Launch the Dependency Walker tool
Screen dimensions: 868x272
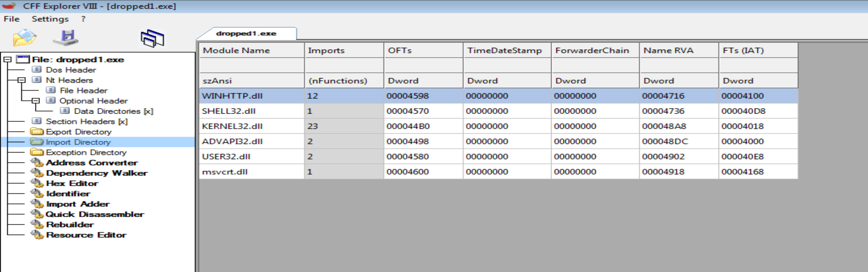pyautogui.click(x=97, y=173)
